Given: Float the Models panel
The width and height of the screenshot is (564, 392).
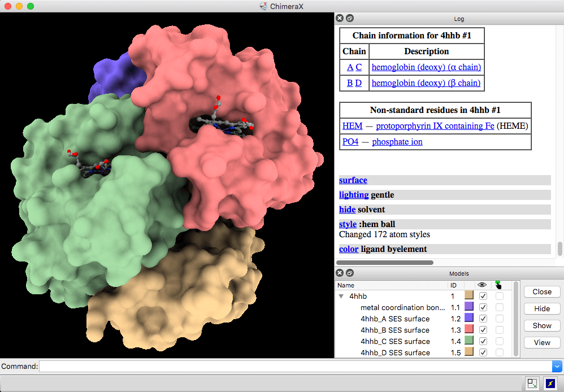Looking at the screenshot, I should click(350, 273).
